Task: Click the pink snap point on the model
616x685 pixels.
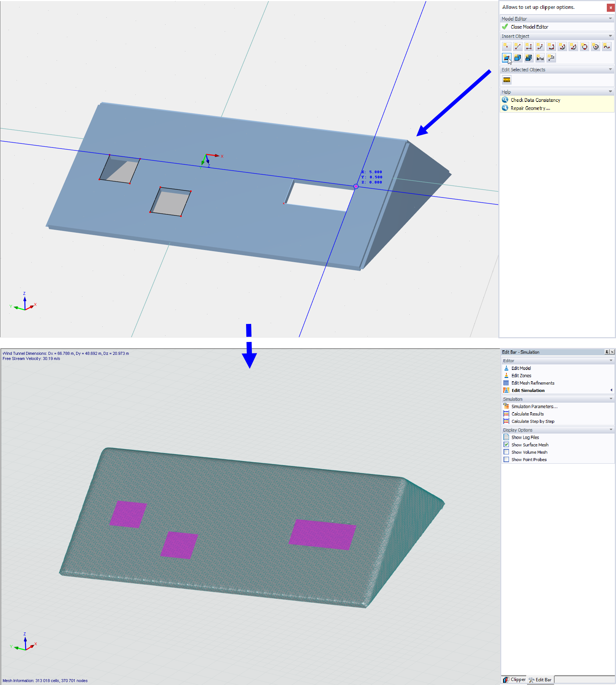Action: (x=356, y=186)
